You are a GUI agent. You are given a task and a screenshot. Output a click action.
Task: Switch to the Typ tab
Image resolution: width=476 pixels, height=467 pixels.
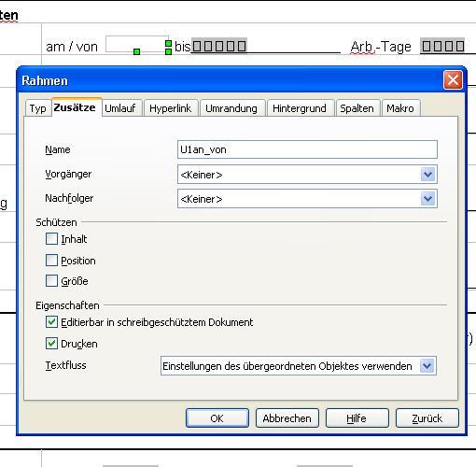(x=38, y=108)
